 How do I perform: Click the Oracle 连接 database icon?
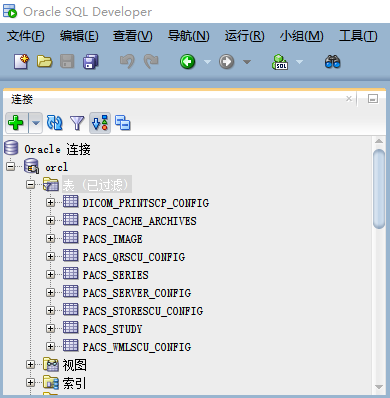click(11, 148)
